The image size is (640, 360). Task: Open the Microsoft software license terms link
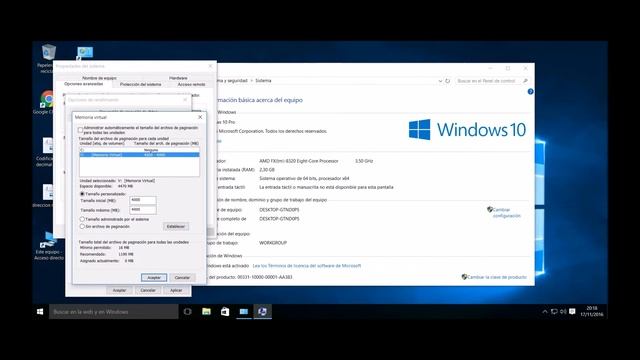pyautogui.click(x=307, y=266)
